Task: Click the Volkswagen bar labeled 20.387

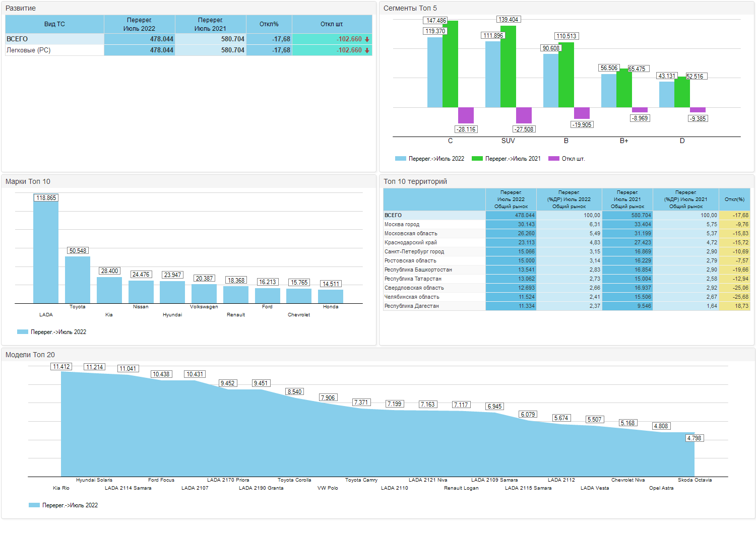Action: [x=204, y=294]
